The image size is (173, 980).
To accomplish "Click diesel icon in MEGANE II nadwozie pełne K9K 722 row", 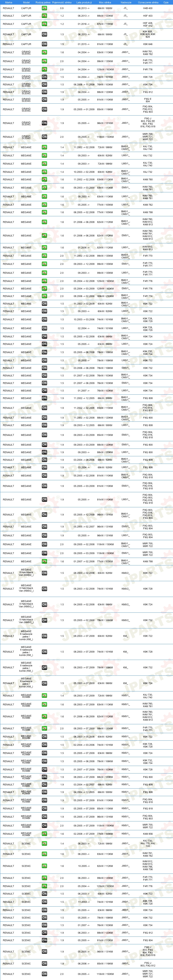I will [44, 636].
